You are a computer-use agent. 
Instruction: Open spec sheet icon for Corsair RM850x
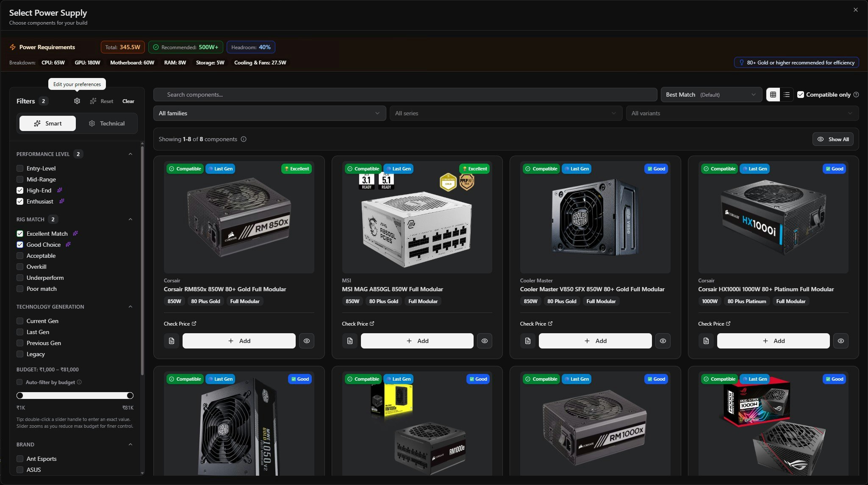click(172, 341)
